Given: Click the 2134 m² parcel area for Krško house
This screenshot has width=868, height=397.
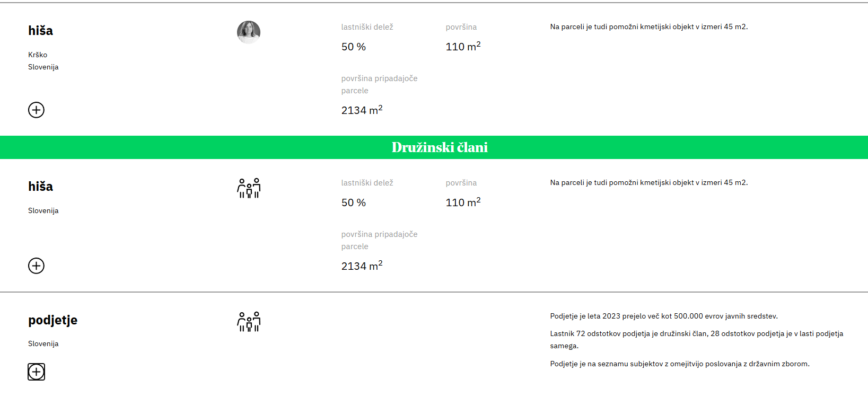Looking at the screenshot, I should tap(362, 110).
